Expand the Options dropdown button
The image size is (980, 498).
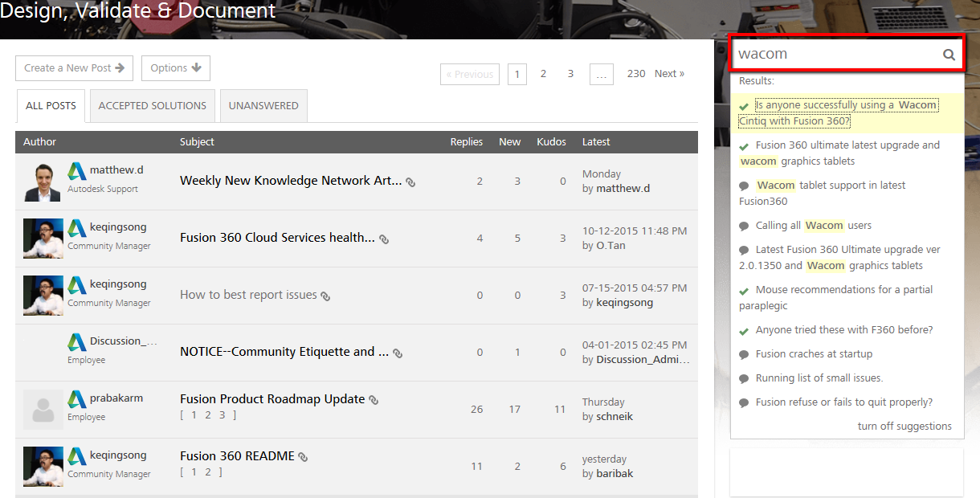(176, 68)
